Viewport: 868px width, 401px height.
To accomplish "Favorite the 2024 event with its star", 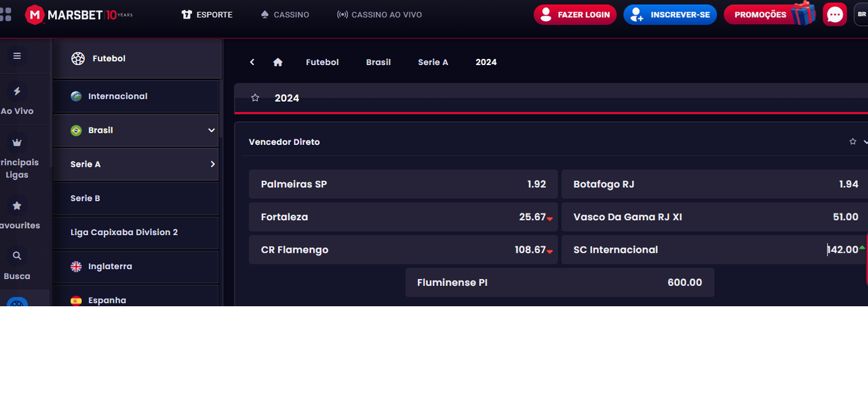I will coord(255,98).
